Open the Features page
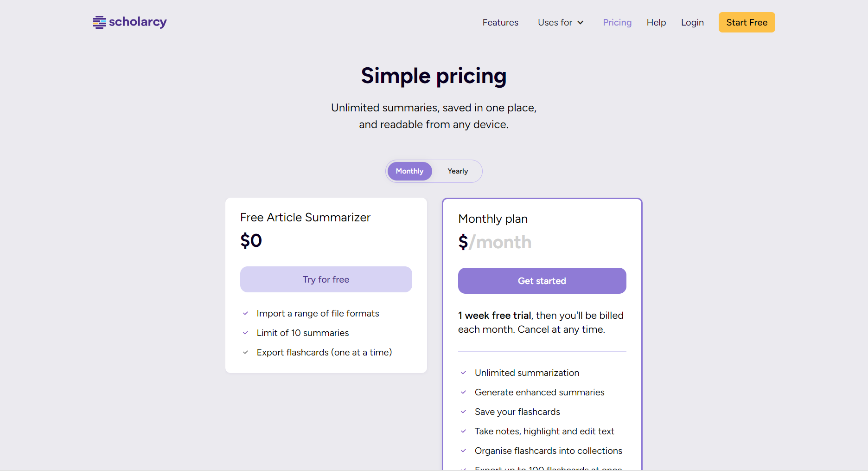This screenshot has width=868, height=471. (500, 22)
